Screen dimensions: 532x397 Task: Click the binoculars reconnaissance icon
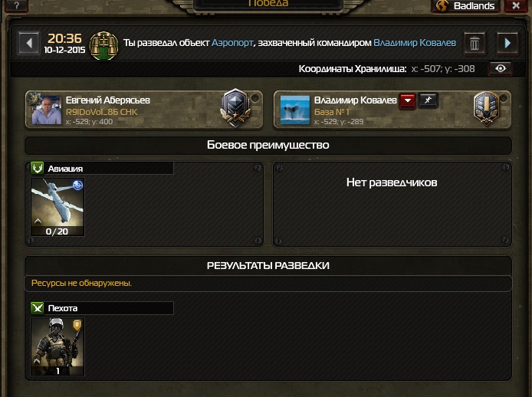(103, 45)
